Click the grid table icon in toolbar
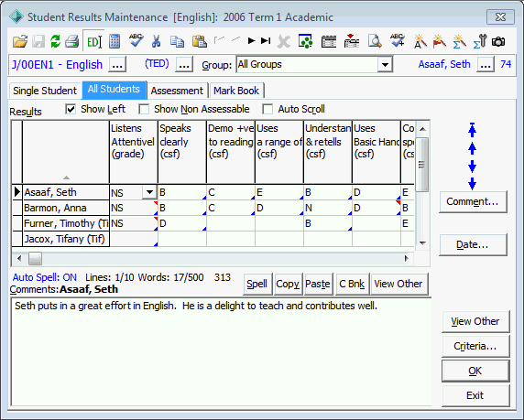Screen dimensions: 524x420 (x=329, y=41)
